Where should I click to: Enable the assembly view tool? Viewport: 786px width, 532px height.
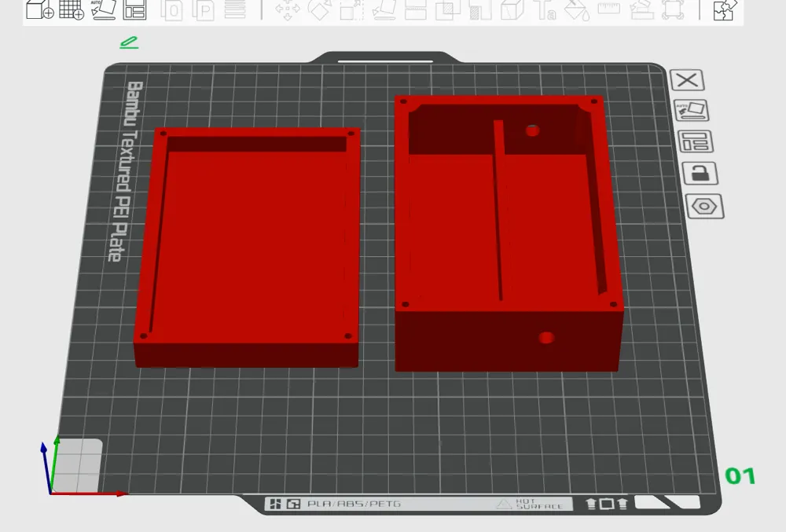click(673, 11)
